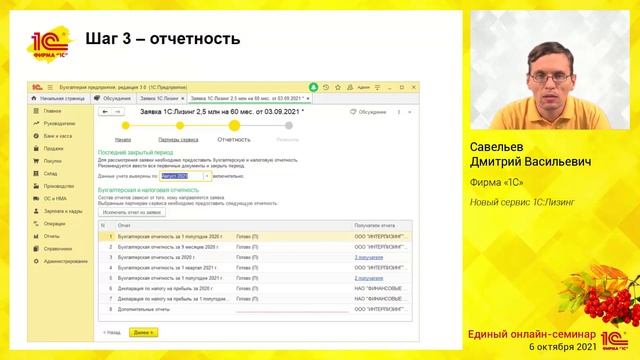The image size is (640, 360).
Task: Select Декларация по налогу на прибыль за 1 полугодие
Action: tap(255, 299)
